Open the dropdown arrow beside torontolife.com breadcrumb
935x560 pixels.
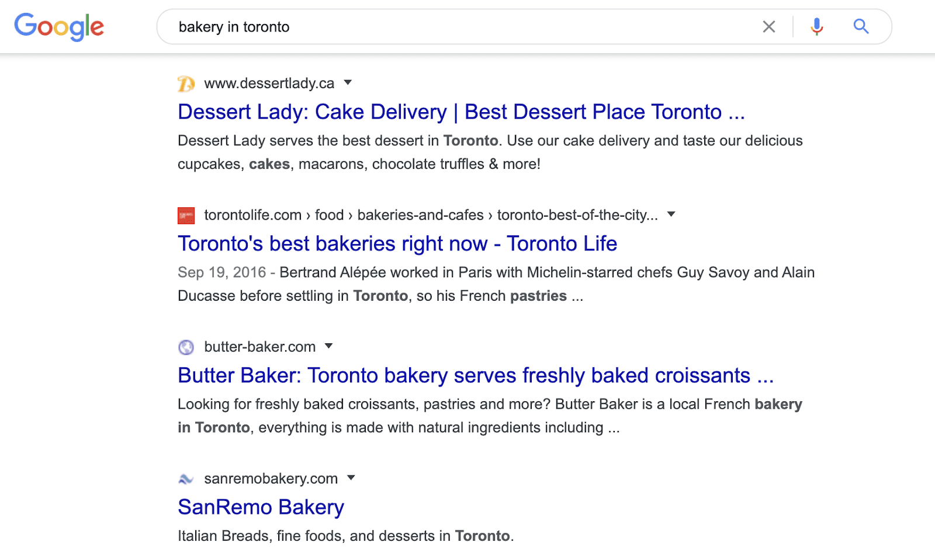[671, 215]
